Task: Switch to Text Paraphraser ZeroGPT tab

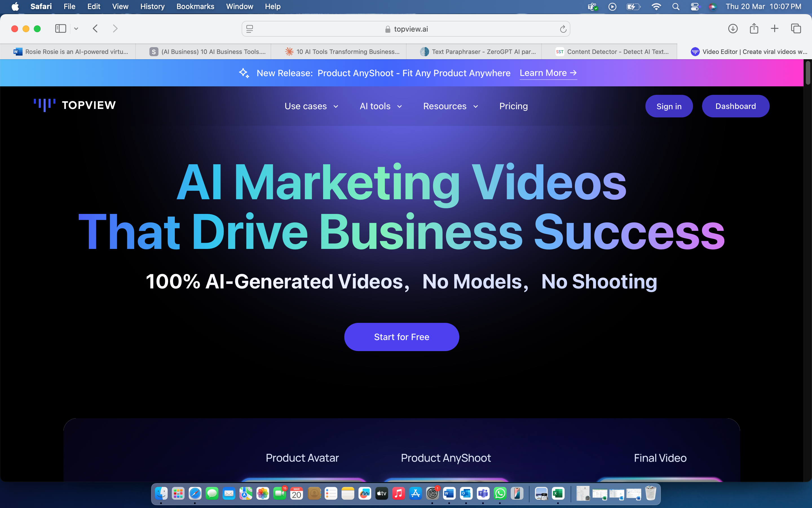Action: [474, 51]
